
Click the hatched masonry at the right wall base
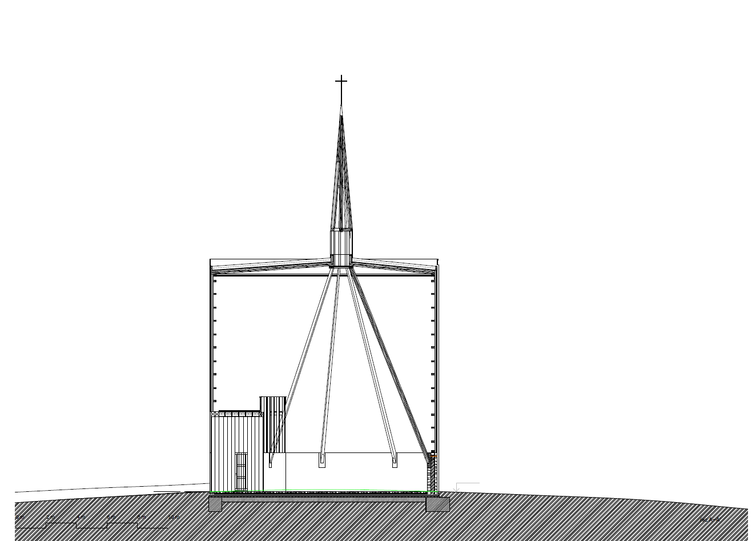tap(431, 474)
